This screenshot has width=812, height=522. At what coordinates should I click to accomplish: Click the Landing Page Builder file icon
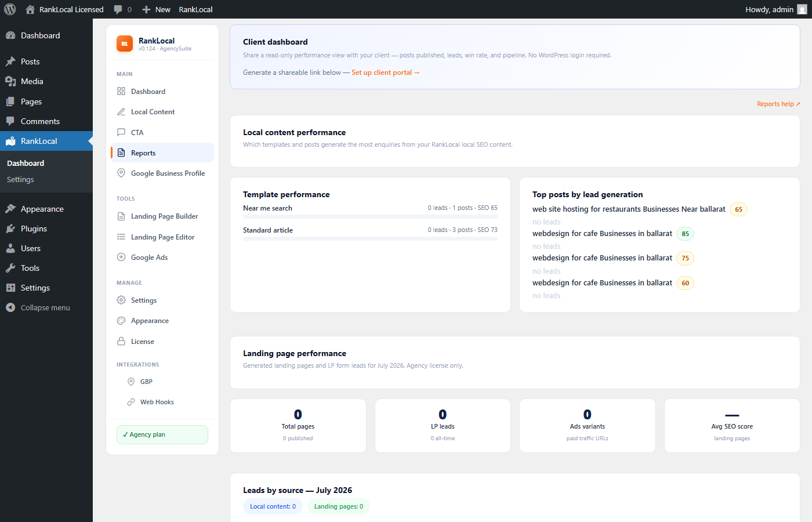121,216
